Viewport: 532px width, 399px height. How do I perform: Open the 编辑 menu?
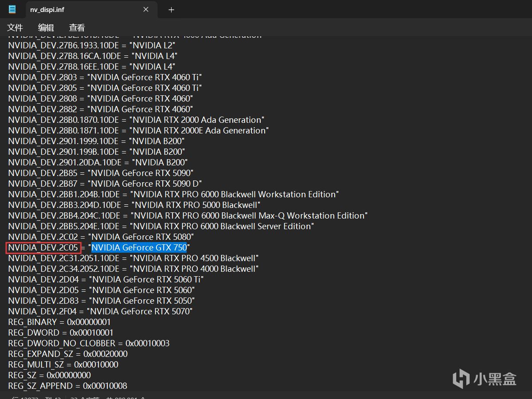pyautogui.click(x=46, y=27)
